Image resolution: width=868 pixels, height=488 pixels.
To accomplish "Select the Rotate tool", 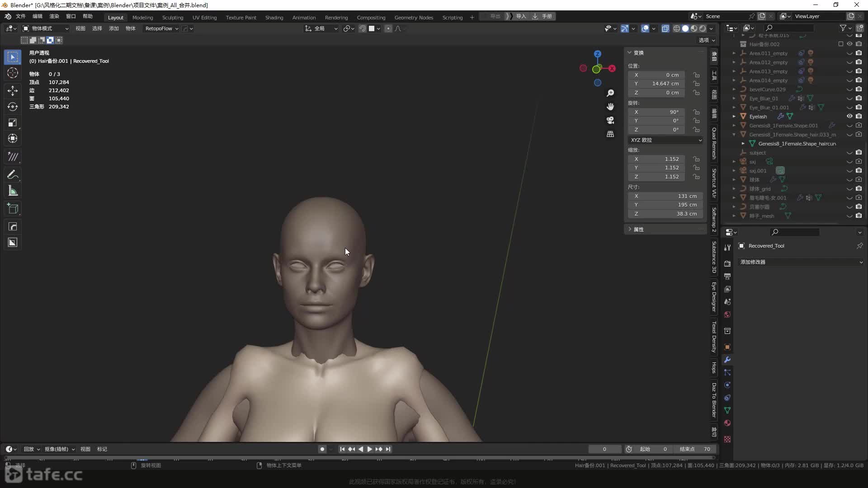I will (13, 107).
